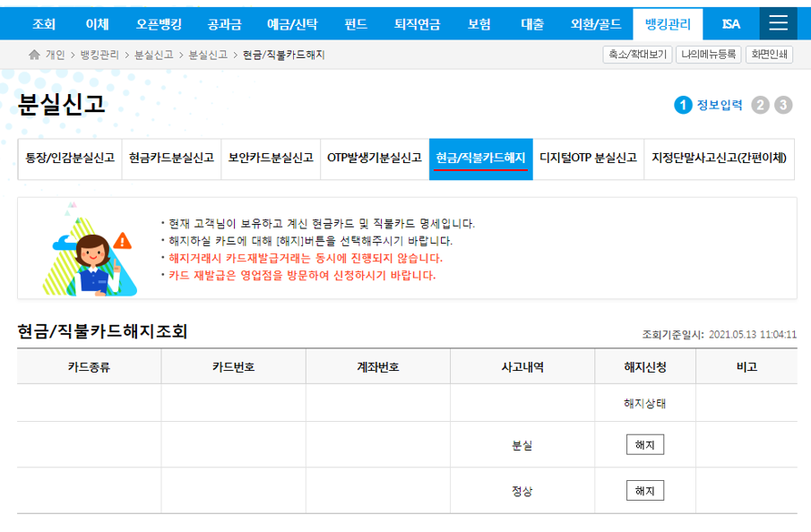Click 현금/직불카드해지 breadcrumb item

(x=283, y=55)
